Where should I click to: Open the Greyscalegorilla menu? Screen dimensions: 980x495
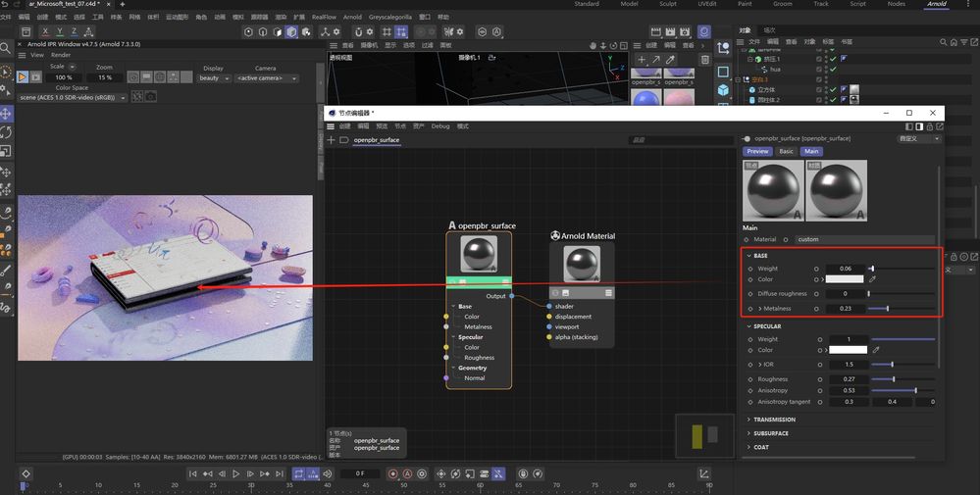coord(390,17)
